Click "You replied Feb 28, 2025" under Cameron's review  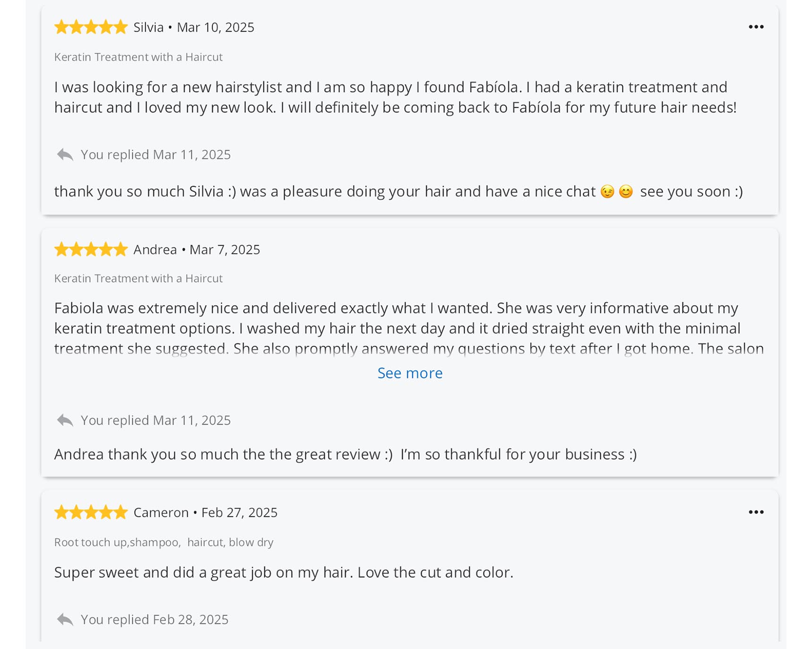(x=155, y=619)
